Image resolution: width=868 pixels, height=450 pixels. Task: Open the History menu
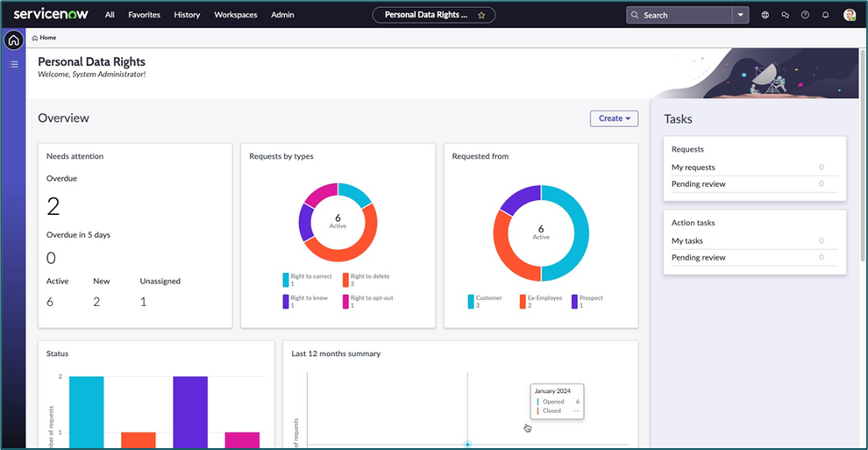pos(187,15)
